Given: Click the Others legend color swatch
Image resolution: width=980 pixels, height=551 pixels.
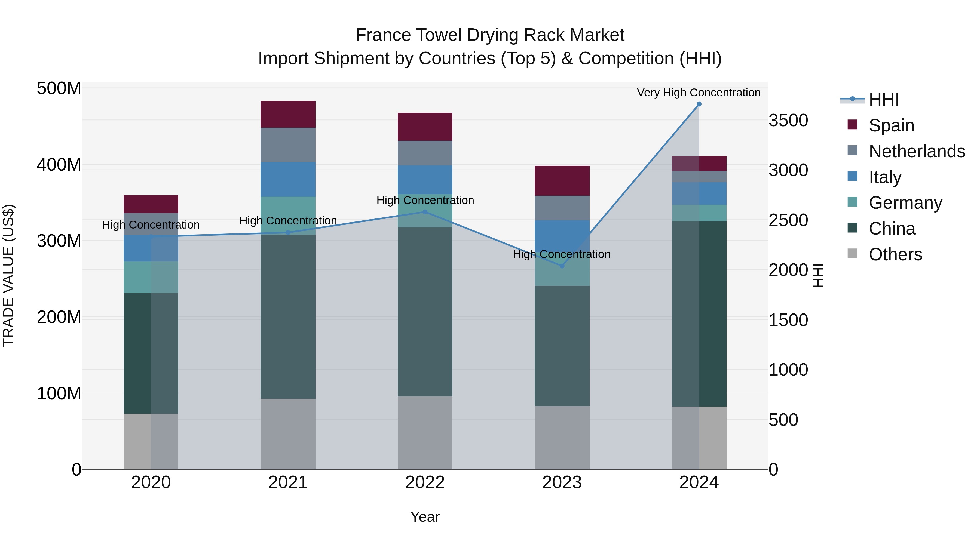Looking at the screenshot, I should [x=853, y=254].
